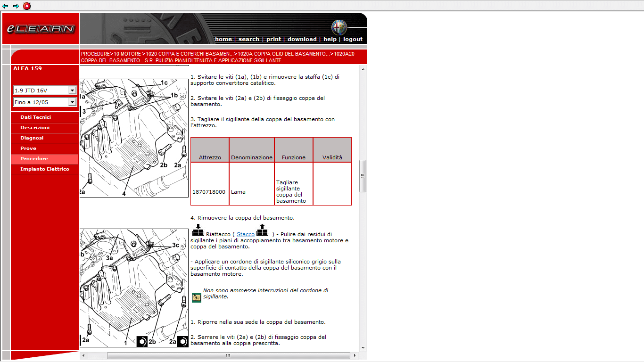Click the horizontal scrollbar right arrow
The width and height of the screenshot is (644, 362).
(x=355, y=355)
